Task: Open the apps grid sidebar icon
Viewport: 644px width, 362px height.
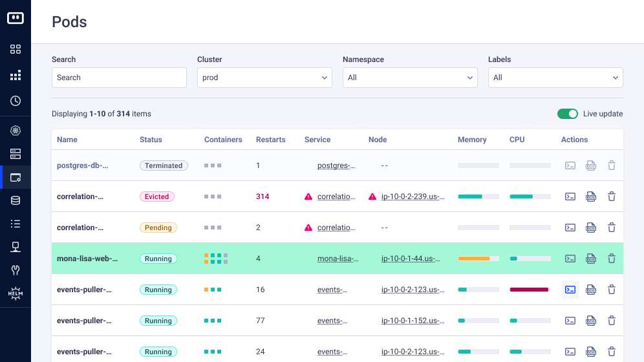Action: pyautogui.click(x=16, y=76)
